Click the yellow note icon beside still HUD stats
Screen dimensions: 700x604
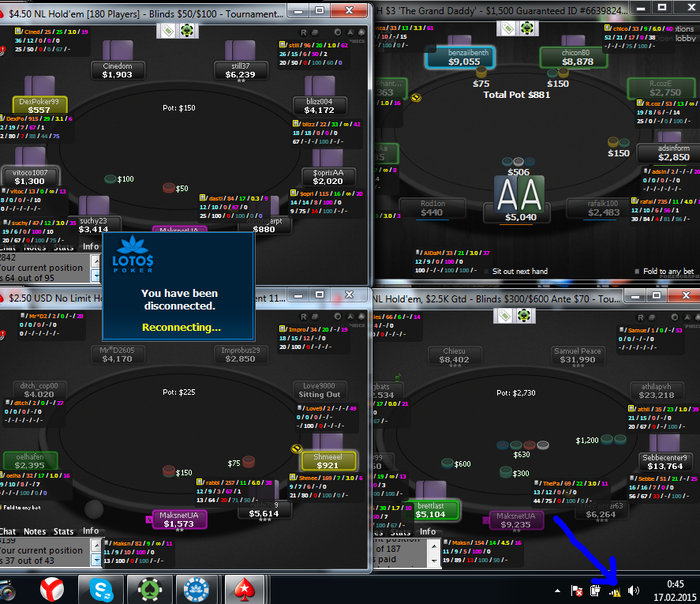tap(282, 45)
